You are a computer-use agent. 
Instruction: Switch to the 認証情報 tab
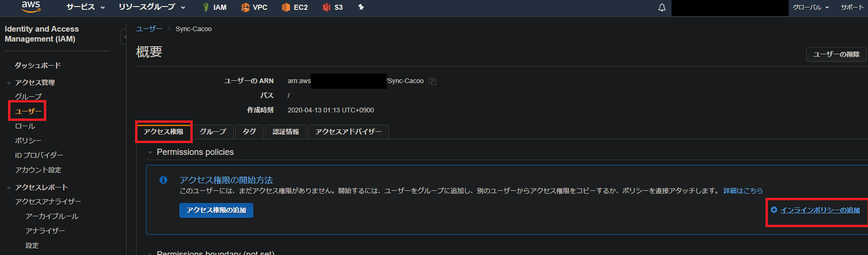[x=286, y=132]
